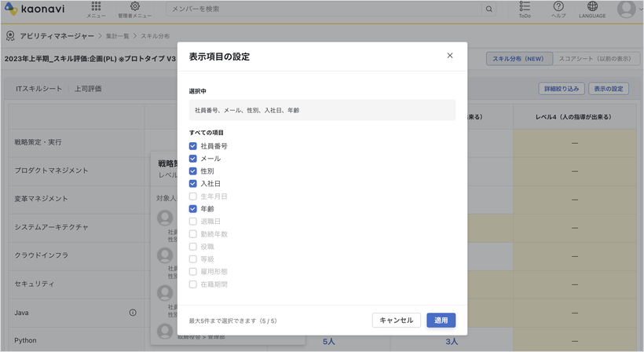
Task: Click the アビリティマネージャー badge icon
Action: (10, 36)
